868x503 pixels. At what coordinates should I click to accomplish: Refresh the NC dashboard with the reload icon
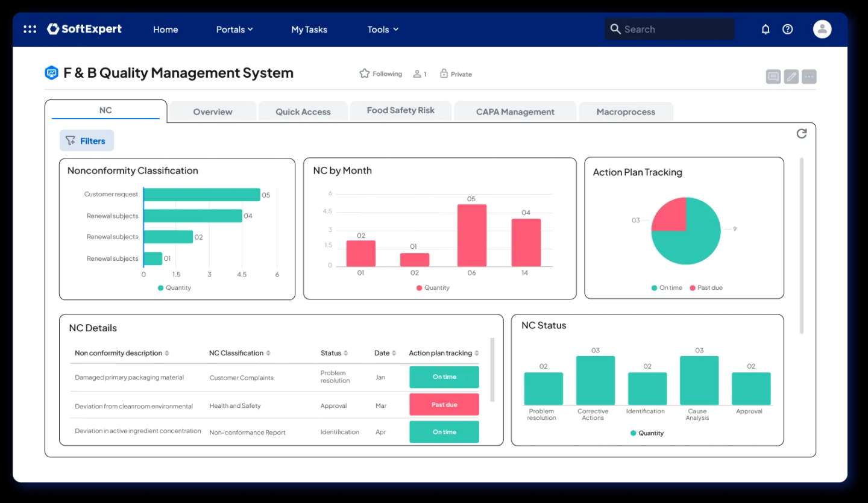coord(801,134)
